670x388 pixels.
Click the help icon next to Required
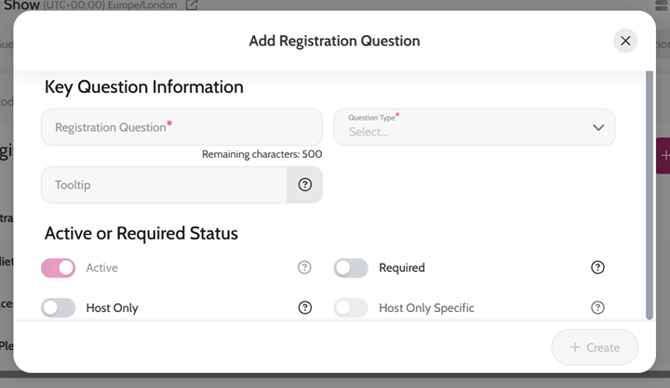597,267
